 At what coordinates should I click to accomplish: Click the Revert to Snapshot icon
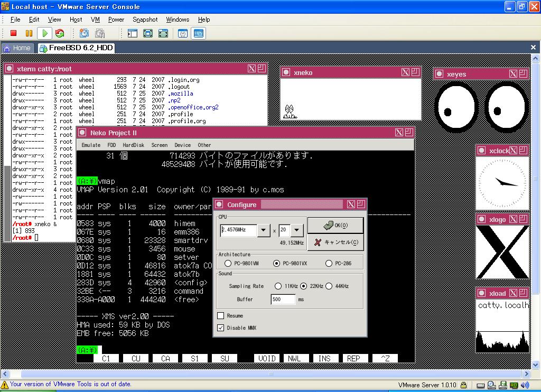coord(100,33)
